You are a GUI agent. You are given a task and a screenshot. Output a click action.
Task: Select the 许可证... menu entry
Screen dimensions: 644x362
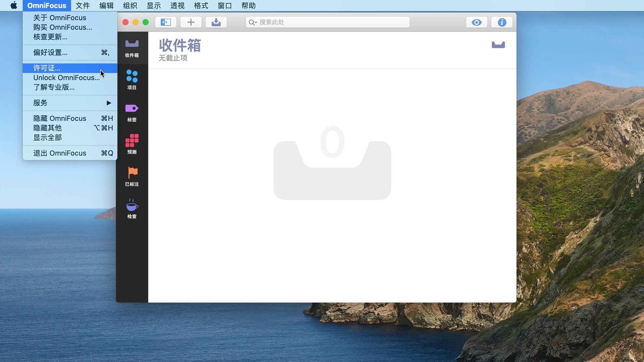(x=70, y=68)
